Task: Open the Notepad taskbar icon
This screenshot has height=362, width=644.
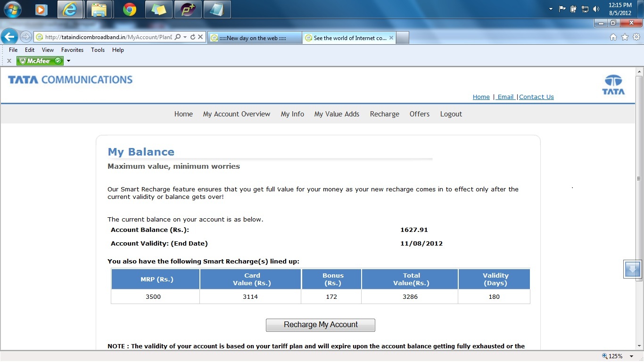Action: point(217,9)
